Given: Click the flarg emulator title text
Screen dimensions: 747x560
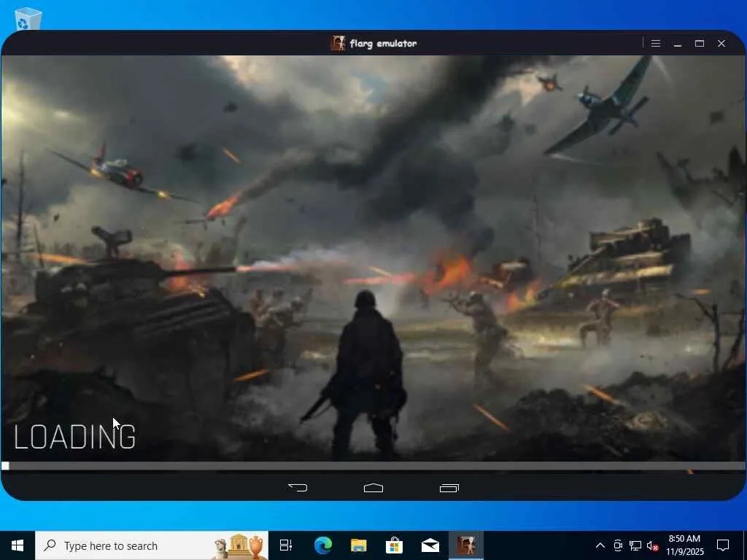Looking at the screenshot, I should point(383,44).
